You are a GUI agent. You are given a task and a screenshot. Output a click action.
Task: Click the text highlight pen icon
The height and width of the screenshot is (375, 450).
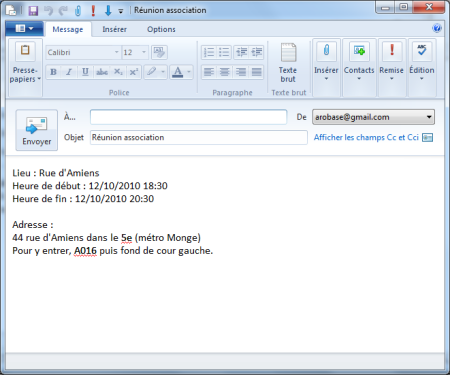[152, 72]
